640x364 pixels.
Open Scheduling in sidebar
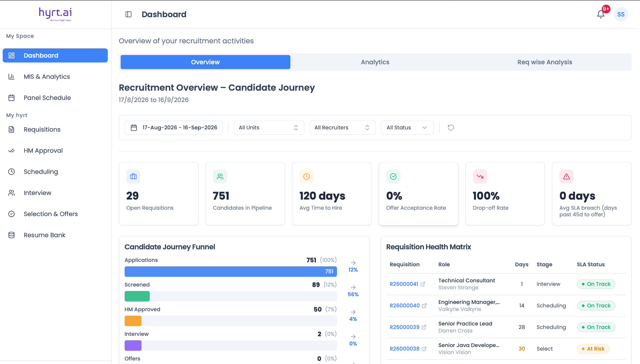click(55, 172)
